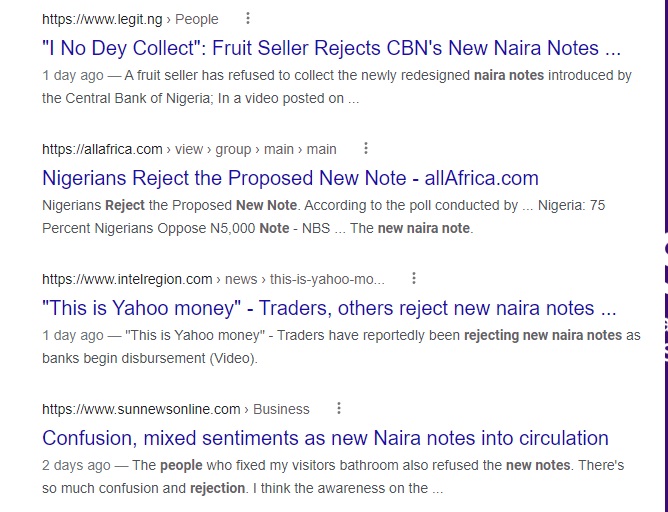Click the snippet about the visitors bathroom fixers
The width and height of the screenshot is (668, 512).
click(x=332, y=476)
